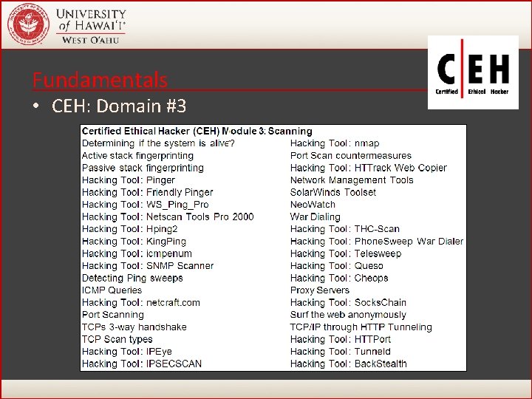This screenshot has width=532, height=399.
Task: Click 'Hacking Tool: Telesweep' entry
Action: pyautogui.click(x=346, y=253)
